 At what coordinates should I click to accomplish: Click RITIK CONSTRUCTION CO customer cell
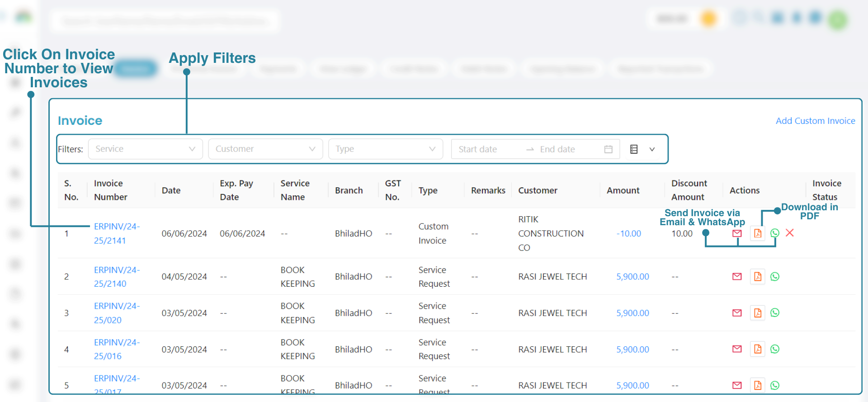[x=551, y=233]
